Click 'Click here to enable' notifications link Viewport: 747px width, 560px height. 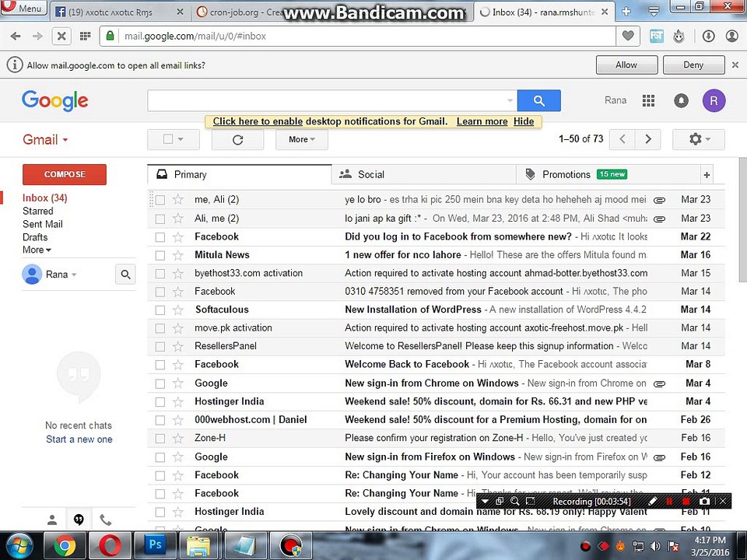(x=258, y=121)
